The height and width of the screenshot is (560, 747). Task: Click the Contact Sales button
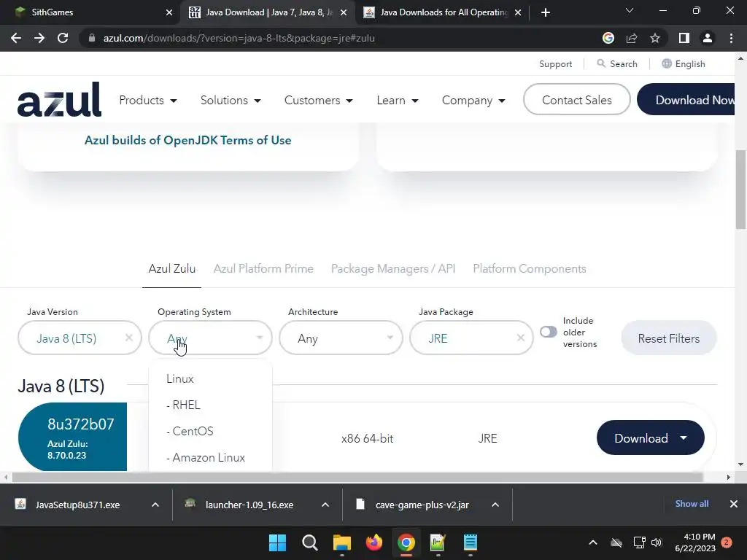(576, 99)
